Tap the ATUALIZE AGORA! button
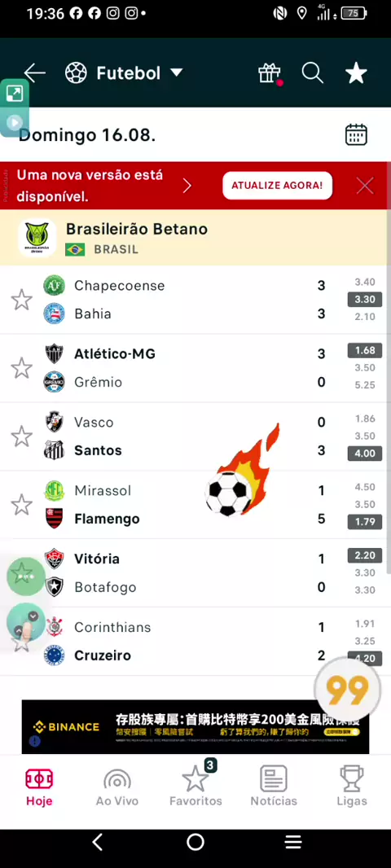This screenshot has height=868, width=391. click(278, 186)
